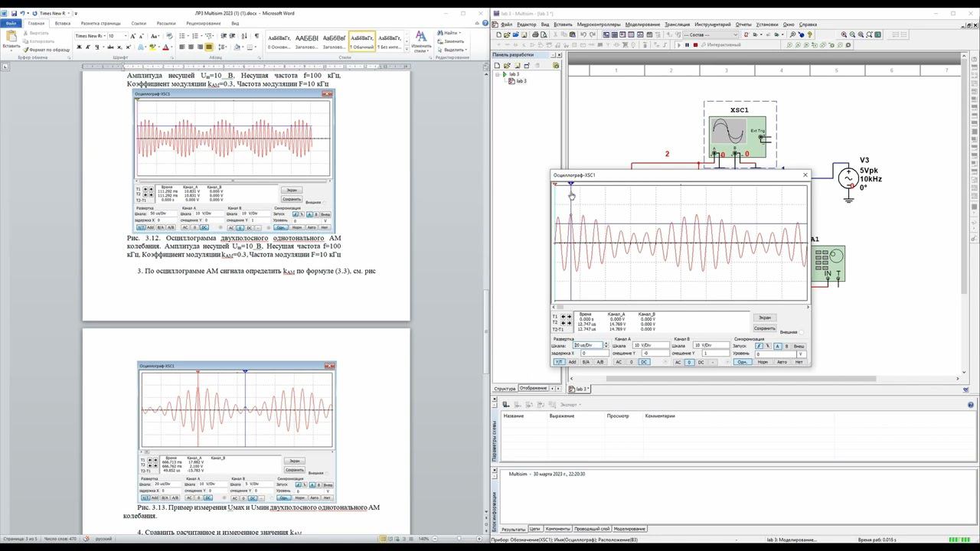Select the Y/T timebase mode on oscilloscope

(559, 362)
